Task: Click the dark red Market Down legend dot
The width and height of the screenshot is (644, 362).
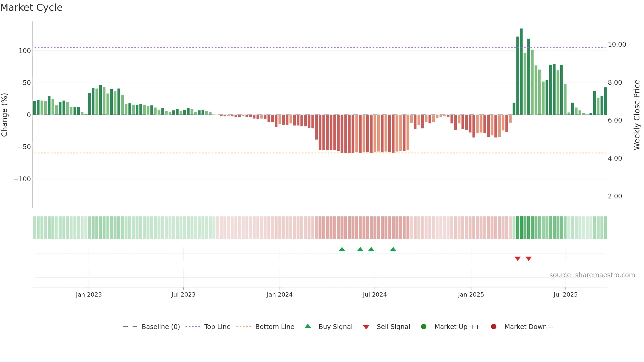Action: click(494, 327)
